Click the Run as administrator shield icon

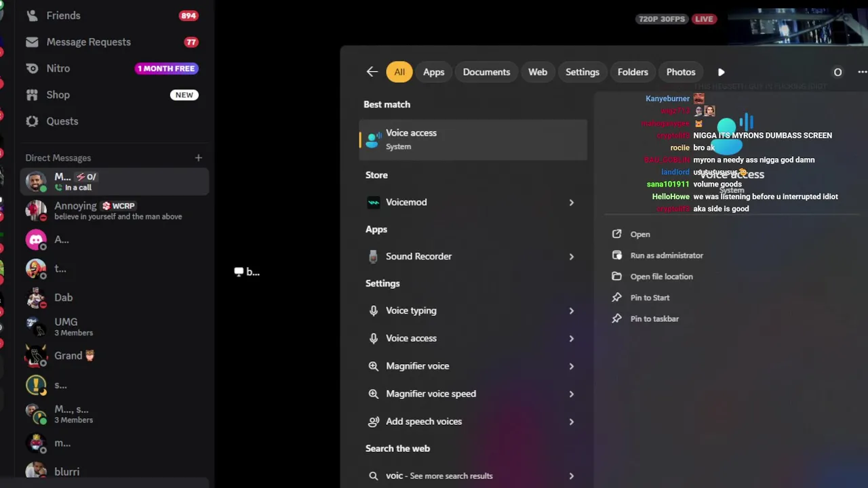point(616,256)
